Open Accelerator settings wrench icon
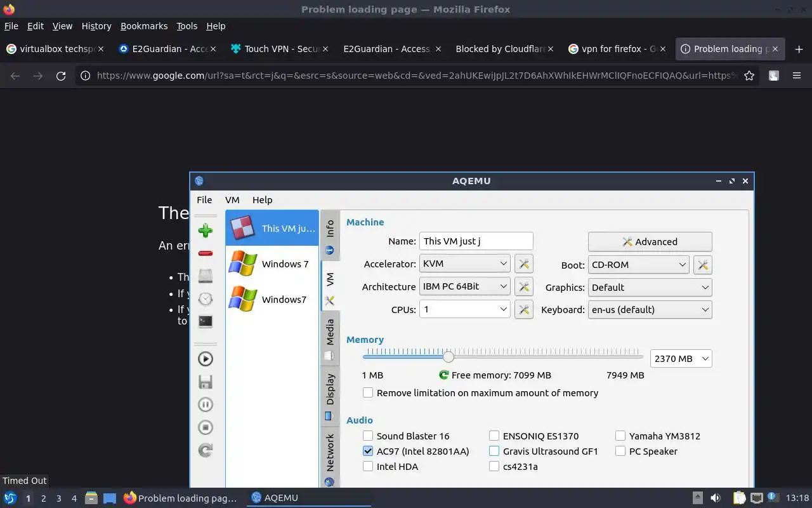This screenshot has width=812, height=508. (x=524, y=264)
